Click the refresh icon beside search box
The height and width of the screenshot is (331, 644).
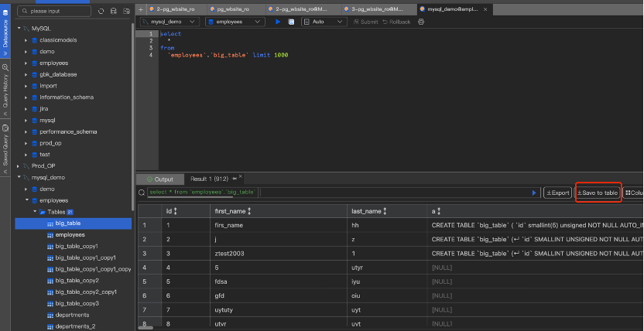point(103,11)
